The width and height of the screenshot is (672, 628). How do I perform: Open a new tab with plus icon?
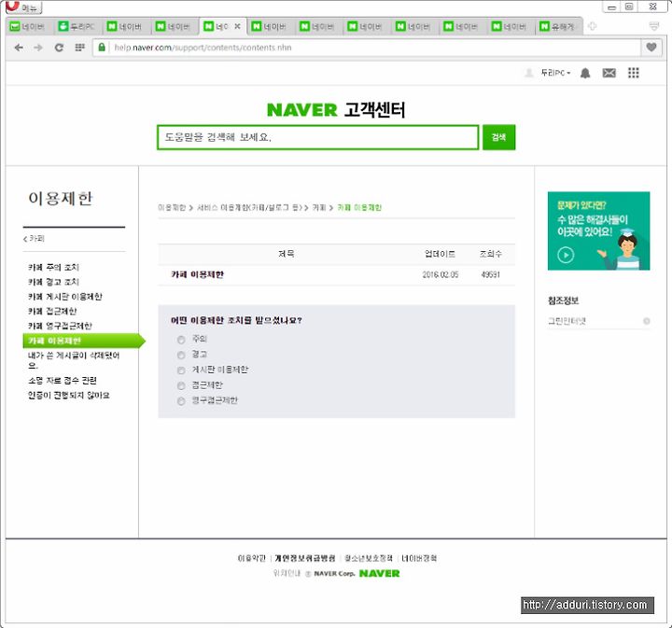click(593, 26)
